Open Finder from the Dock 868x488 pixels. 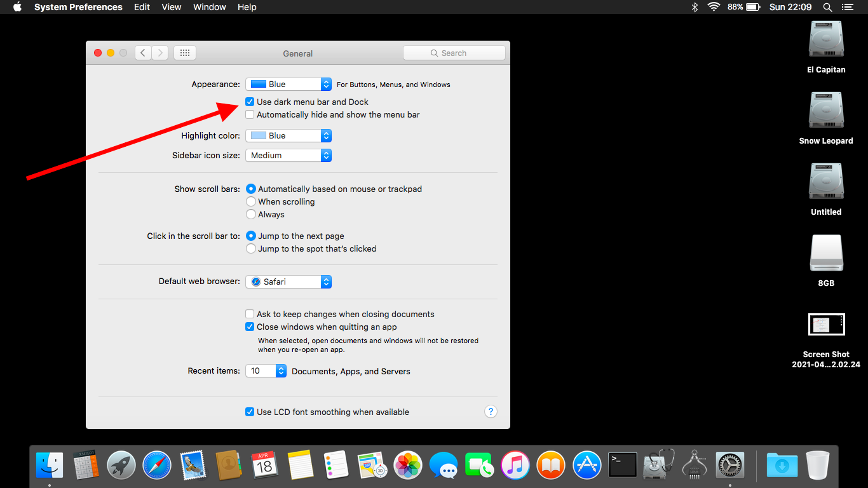click(50, 465)
